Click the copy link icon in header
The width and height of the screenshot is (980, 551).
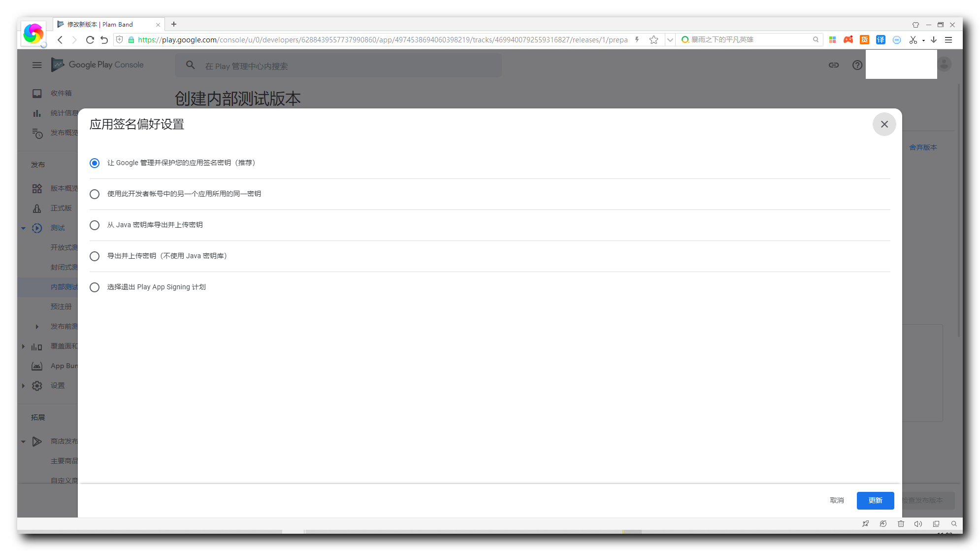pyautogui.click(x=833, y=65)
